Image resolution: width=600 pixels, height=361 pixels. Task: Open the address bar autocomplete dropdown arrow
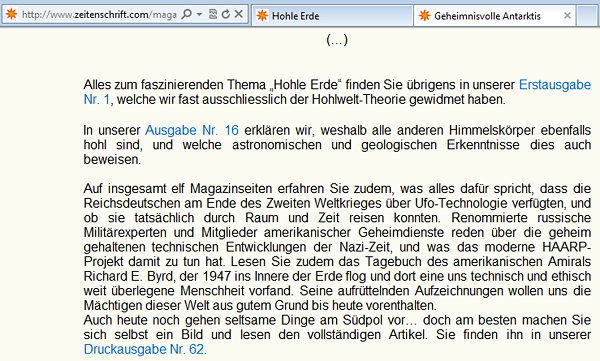[199, 15]
